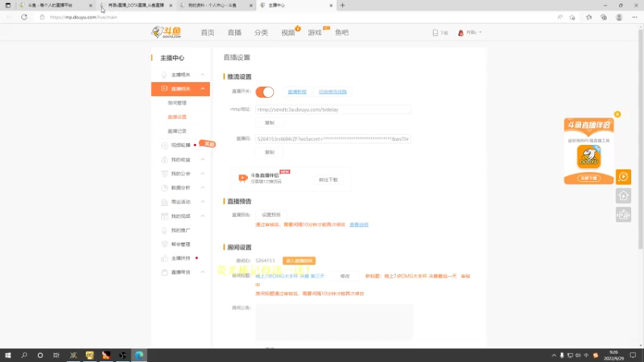The image size is (644, 362).
Task: Copy the rtmp address with 复制 button
Action: point(270,123)
